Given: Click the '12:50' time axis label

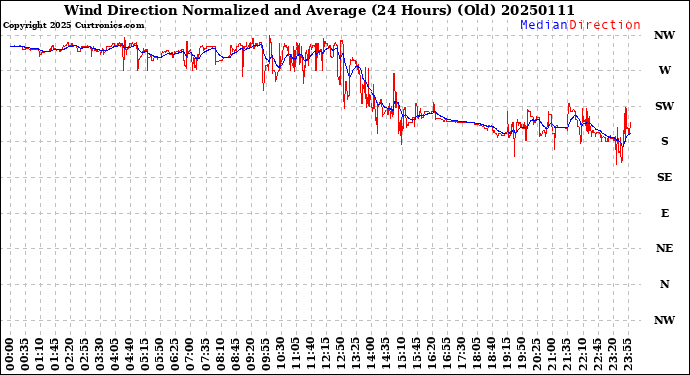Looking at the screenshot, I should point(341,355).
